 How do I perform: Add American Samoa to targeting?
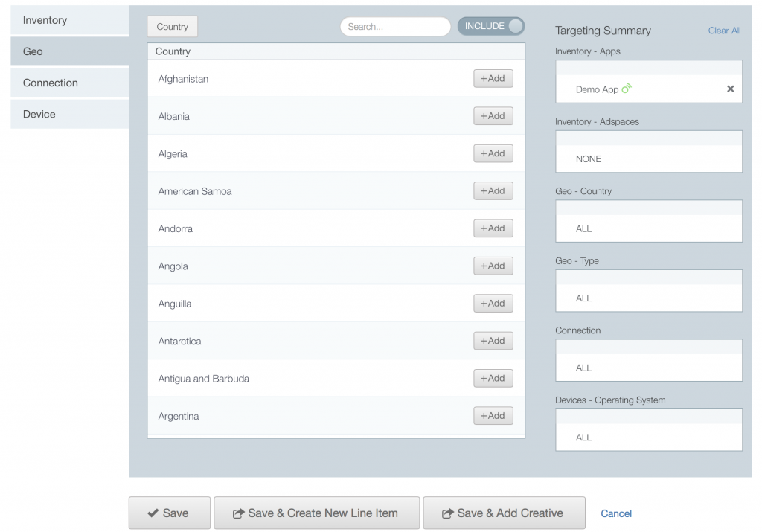click(x=493, y=191)
